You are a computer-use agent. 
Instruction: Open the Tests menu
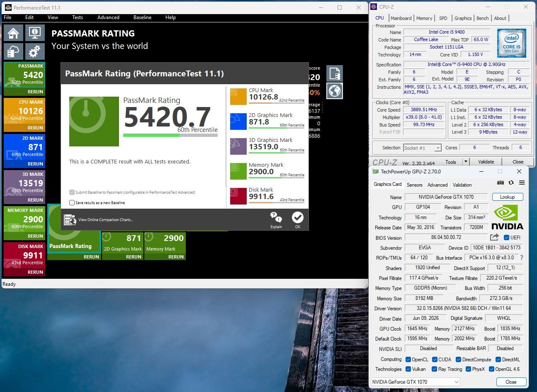coord(78,17)
